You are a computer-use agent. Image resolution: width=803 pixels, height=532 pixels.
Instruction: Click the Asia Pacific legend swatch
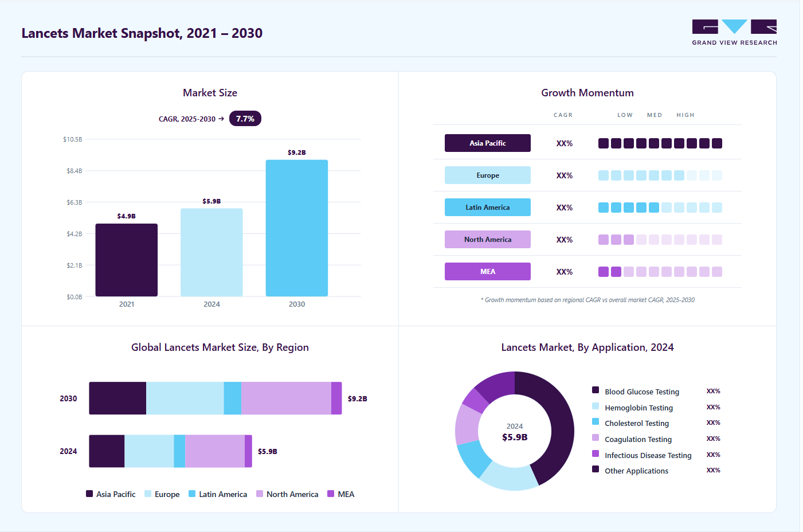[x=89, y=494]
